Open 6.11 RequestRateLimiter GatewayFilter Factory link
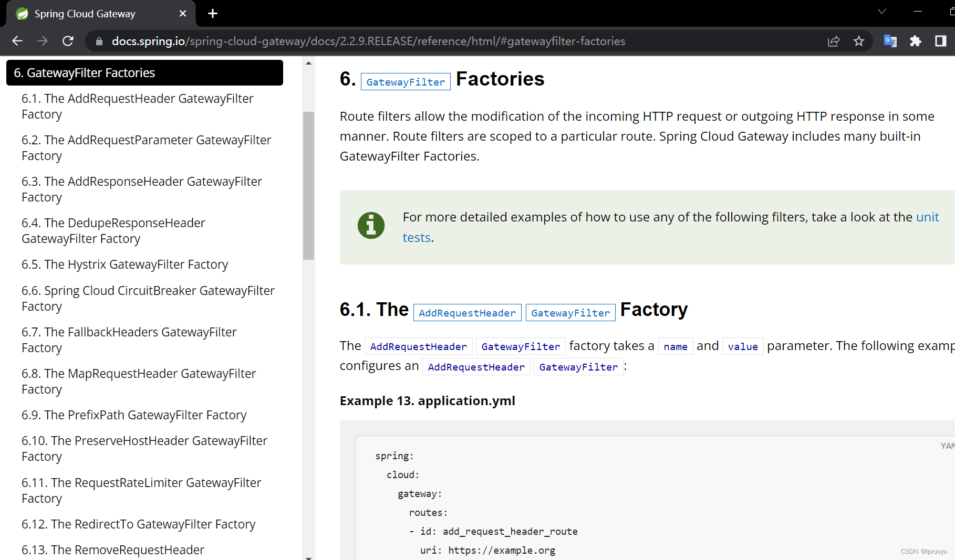 click(141, 491)
